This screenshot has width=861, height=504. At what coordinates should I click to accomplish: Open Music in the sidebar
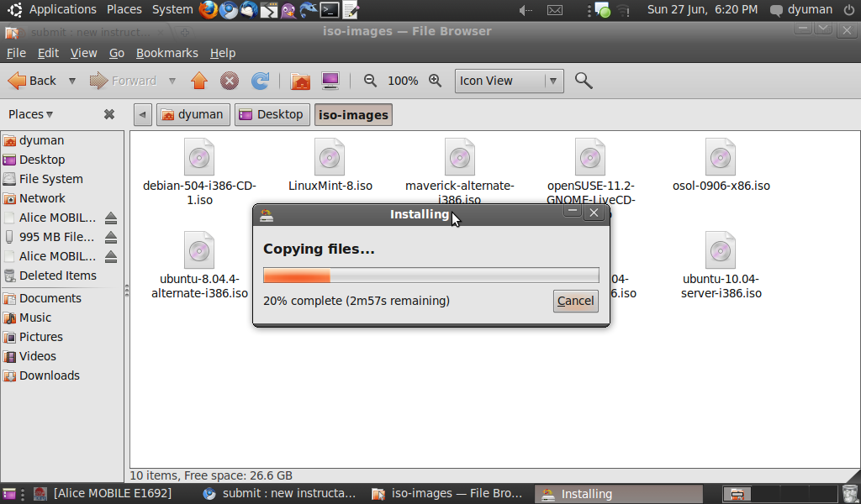pos(62,318)
